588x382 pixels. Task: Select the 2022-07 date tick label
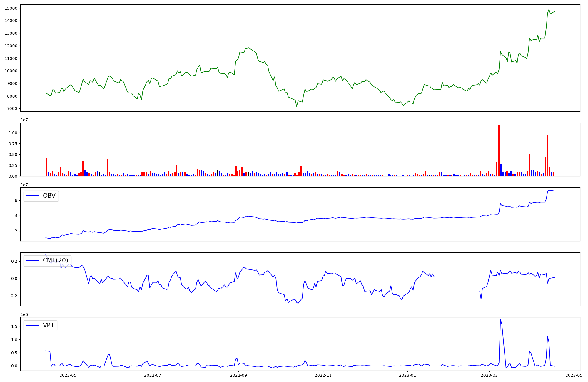pyautogui.click(x=153, y=375)
